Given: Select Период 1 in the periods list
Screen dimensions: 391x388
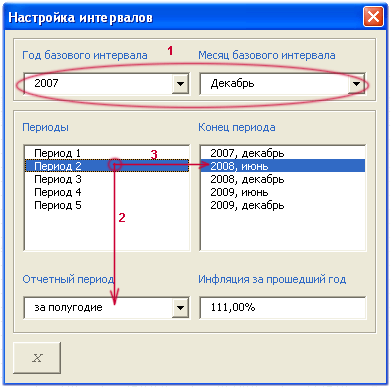Looking at the screenshot, I should click(107, 153).
